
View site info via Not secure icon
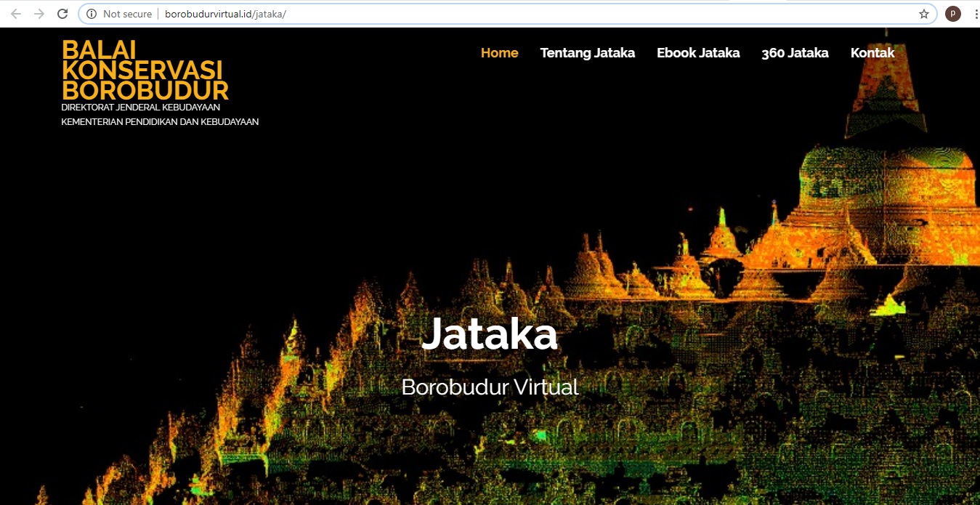click(x=92, y=14)
